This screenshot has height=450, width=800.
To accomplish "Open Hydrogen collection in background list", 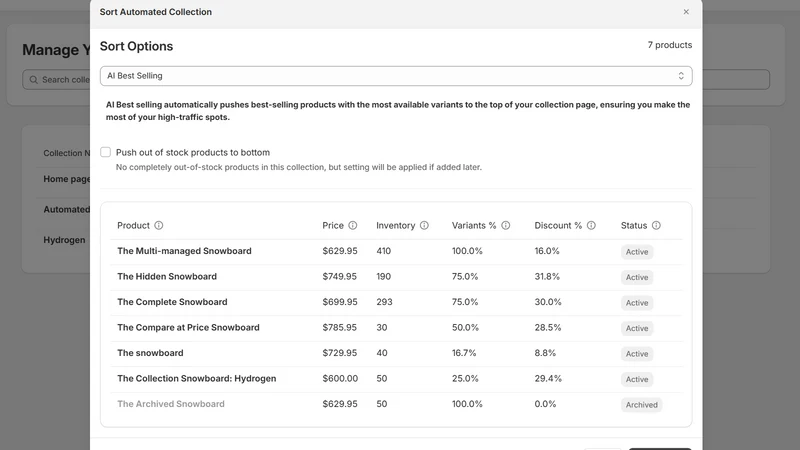I will [x=64, y=240].
